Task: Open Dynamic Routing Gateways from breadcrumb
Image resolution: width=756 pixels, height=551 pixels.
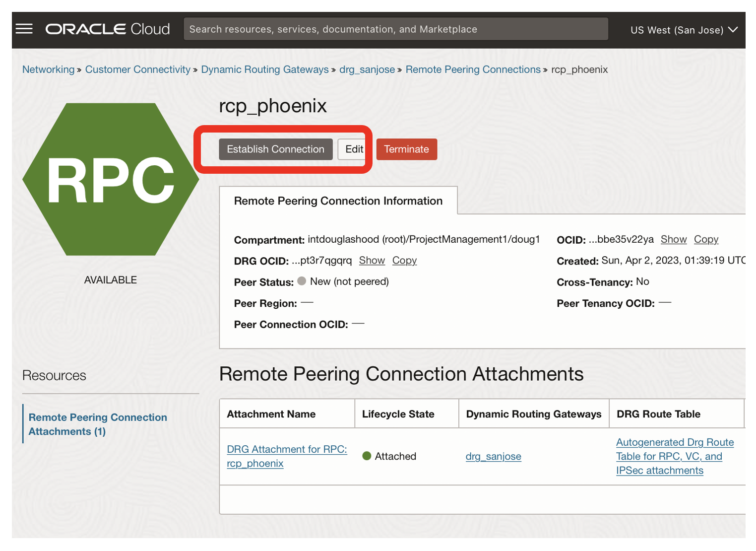Action: tap(264, 69)
